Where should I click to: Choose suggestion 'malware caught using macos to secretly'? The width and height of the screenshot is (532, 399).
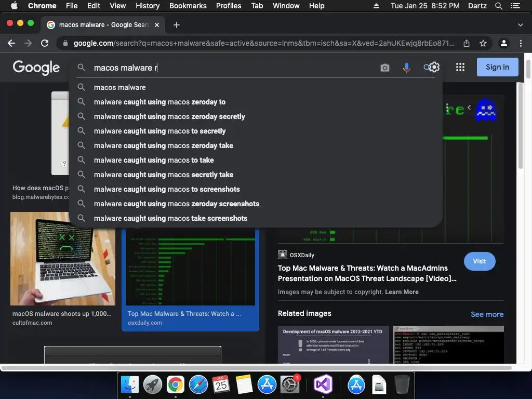256,131
